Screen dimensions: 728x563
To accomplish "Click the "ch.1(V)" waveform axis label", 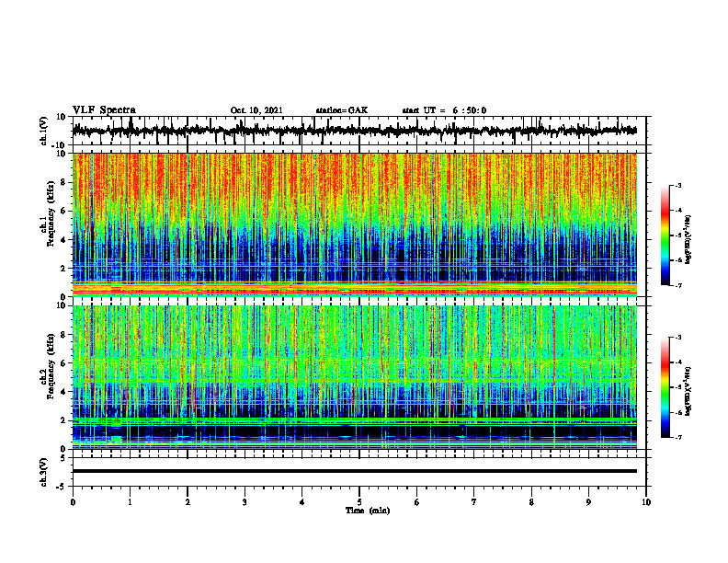I will coord(44,131).
